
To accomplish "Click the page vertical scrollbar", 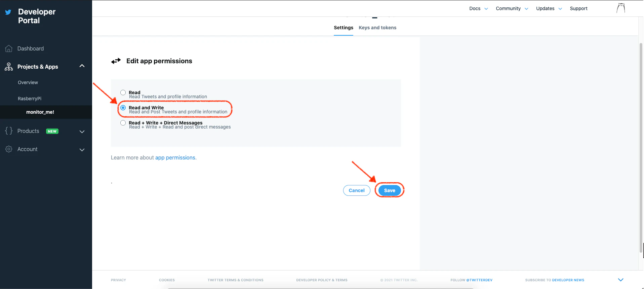I will click(641, 148).
